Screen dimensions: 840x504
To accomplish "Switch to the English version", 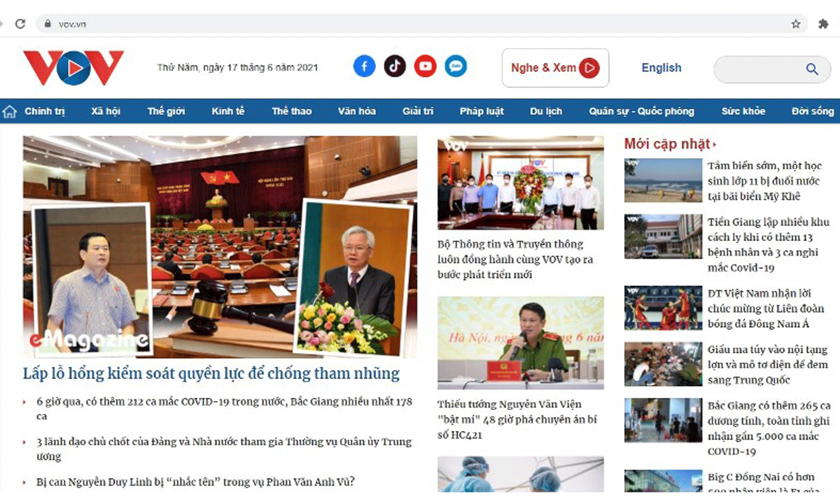I will [661, 68].
